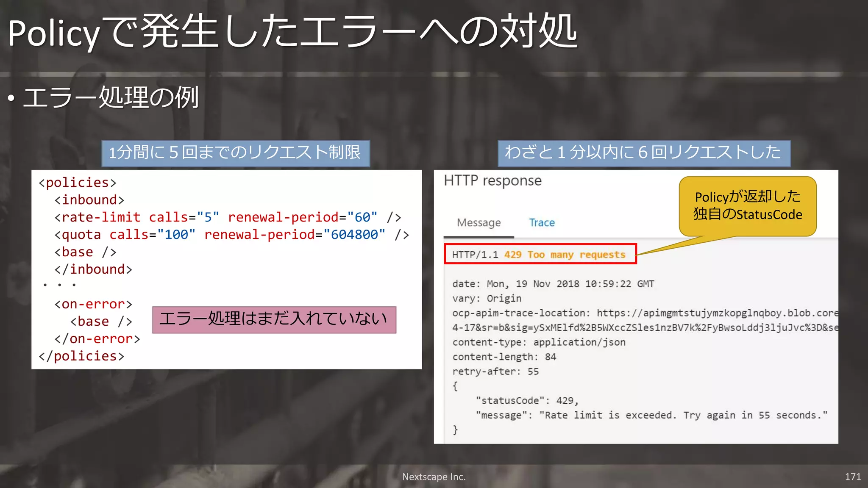Image resolution: width=868 pixels, height=488 pixels.
Task: Click the 'content-length: 84' line
Action: (504, 357)
